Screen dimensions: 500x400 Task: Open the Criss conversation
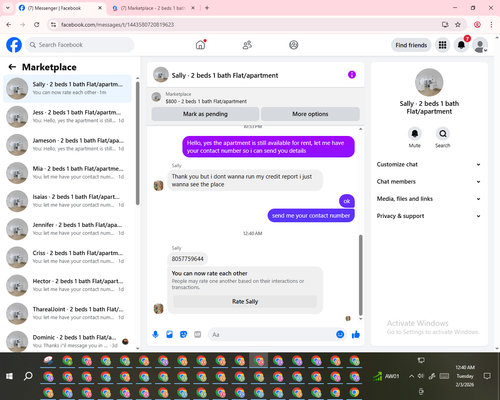click(x=67, y=257)
